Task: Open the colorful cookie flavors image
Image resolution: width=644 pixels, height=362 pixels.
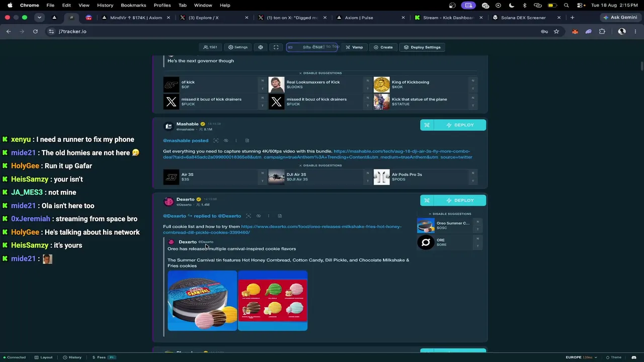Action: point(273,301)
